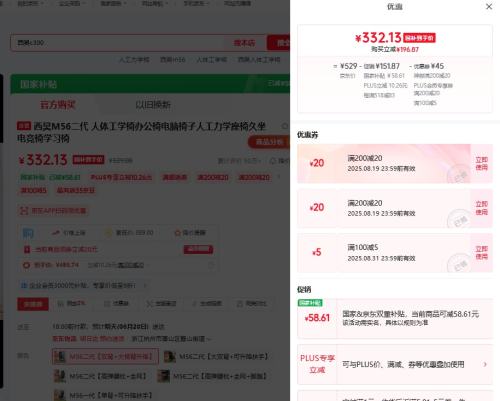This screenshot has height=401, width=500.
Task: Click the 国家补贴 58.61 promotion card
Action: click(395, 319)
